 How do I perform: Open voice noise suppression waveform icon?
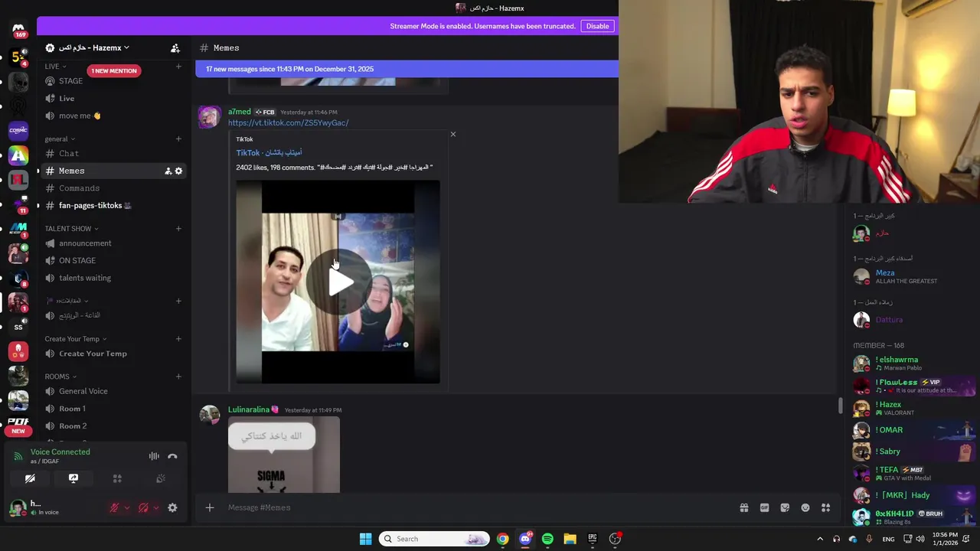pos(154,456)
